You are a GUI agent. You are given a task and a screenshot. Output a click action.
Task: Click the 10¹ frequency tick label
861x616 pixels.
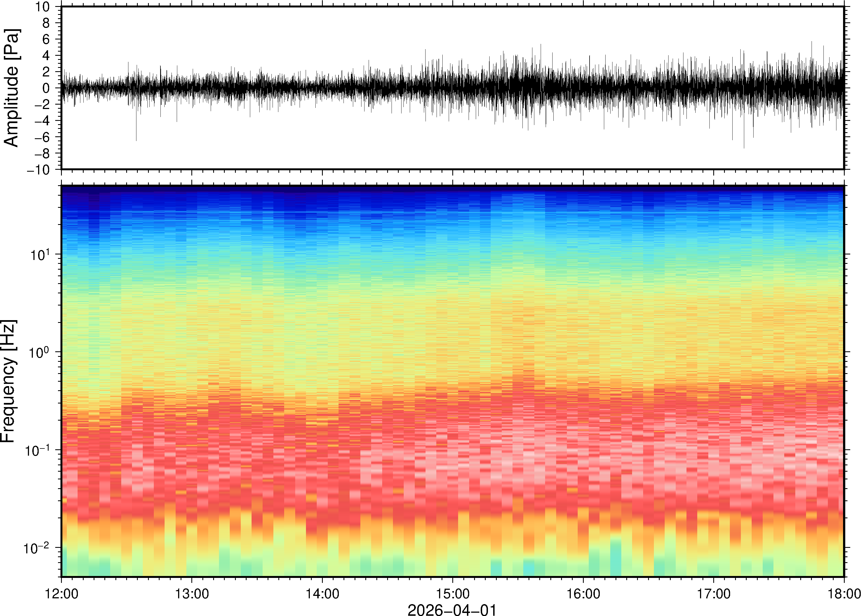(39, 254)
